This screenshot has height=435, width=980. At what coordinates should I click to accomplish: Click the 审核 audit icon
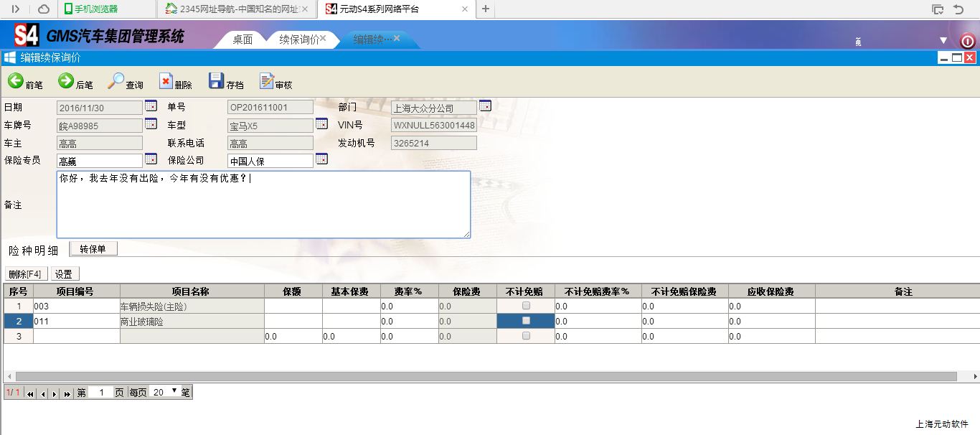(266, 81)
